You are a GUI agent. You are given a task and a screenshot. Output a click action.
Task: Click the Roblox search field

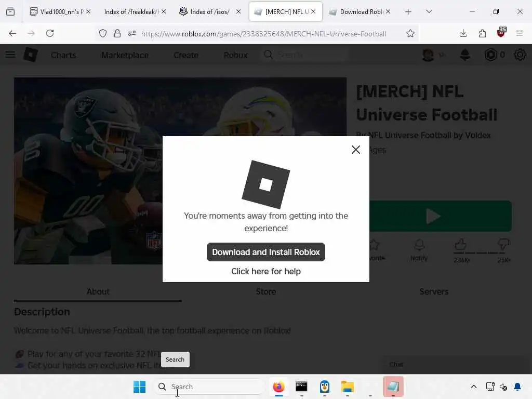tap(304, 55)
